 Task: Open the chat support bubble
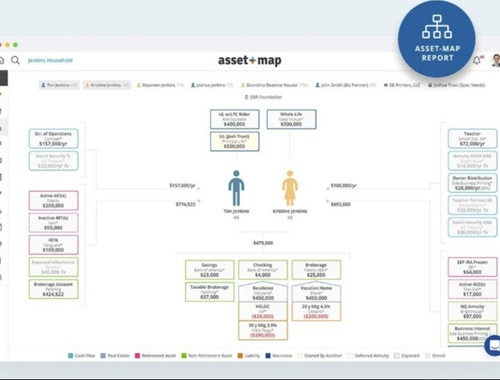point(493,346)
